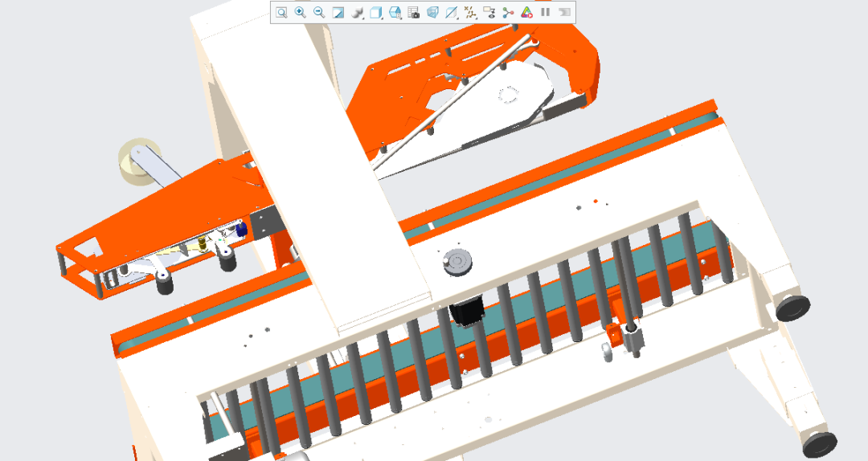Image resolution: width=868 pixels, height=461 pixels.
Task: Toggle the Perspective View box icon
Action: click(x=432, y=12)
